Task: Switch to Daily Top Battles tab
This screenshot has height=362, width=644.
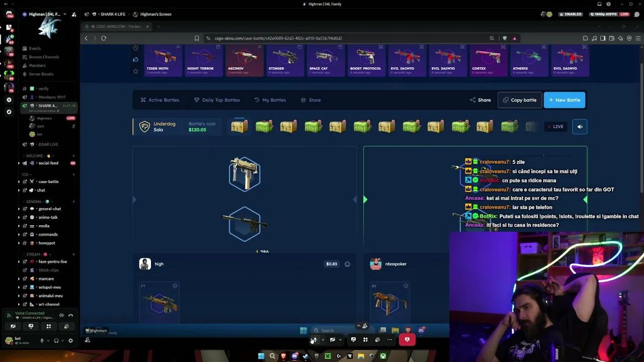Action: 217,100
